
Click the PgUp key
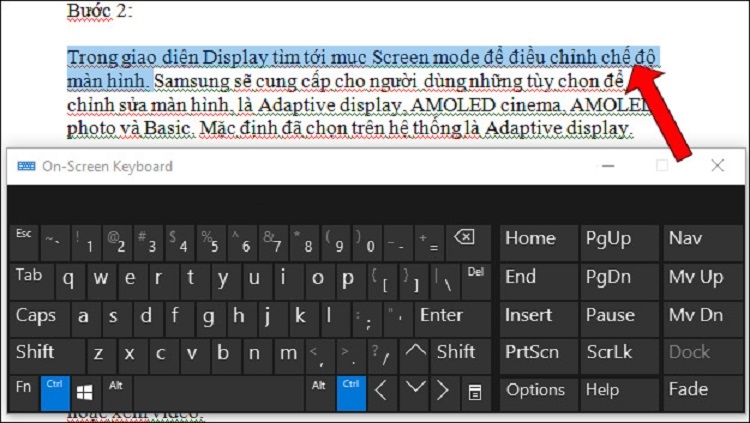pos(620,243)
